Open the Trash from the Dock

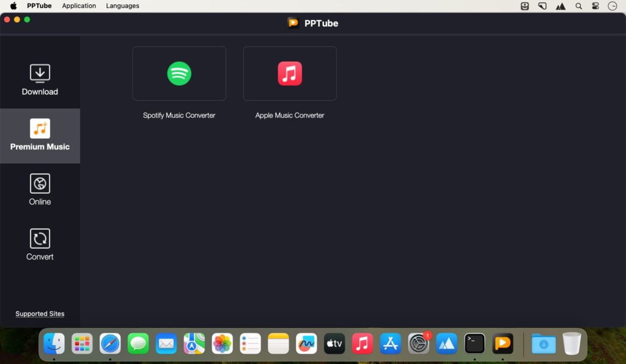(572, 343)
